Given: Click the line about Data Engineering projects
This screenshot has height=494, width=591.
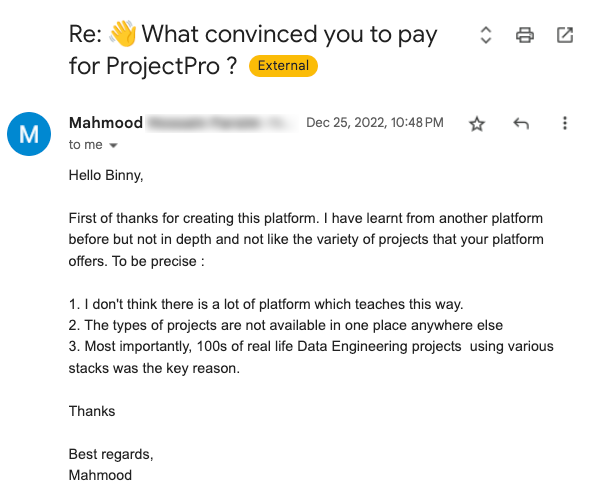Looking at the screenshot, I should point(311,357).
